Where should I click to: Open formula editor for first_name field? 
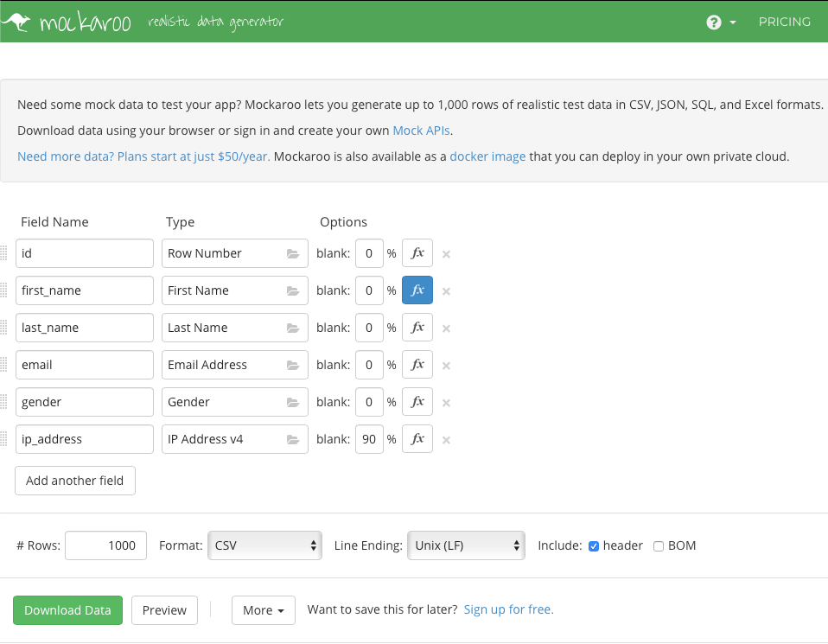tap(417, 290)
